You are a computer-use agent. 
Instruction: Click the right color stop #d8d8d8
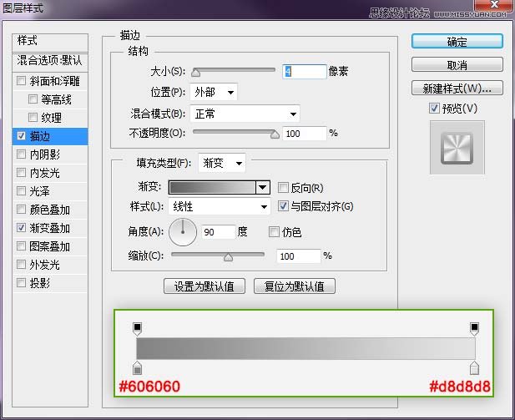(x=474, y=368)
